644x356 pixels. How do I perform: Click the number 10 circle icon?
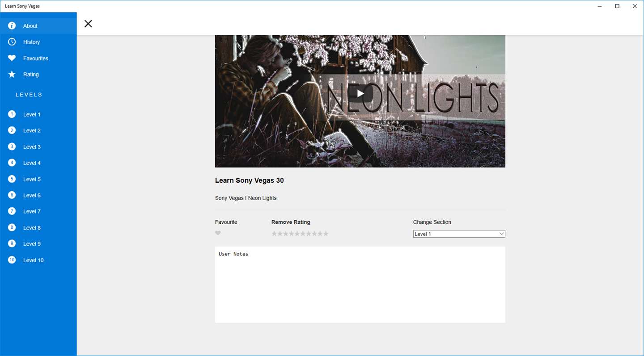tap(12, 260)
